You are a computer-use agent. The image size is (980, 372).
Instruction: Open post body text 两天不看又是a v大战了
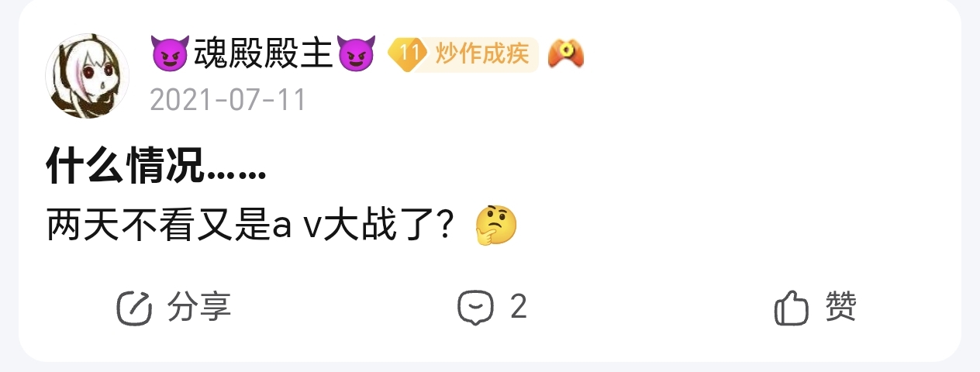click(250, 226)
